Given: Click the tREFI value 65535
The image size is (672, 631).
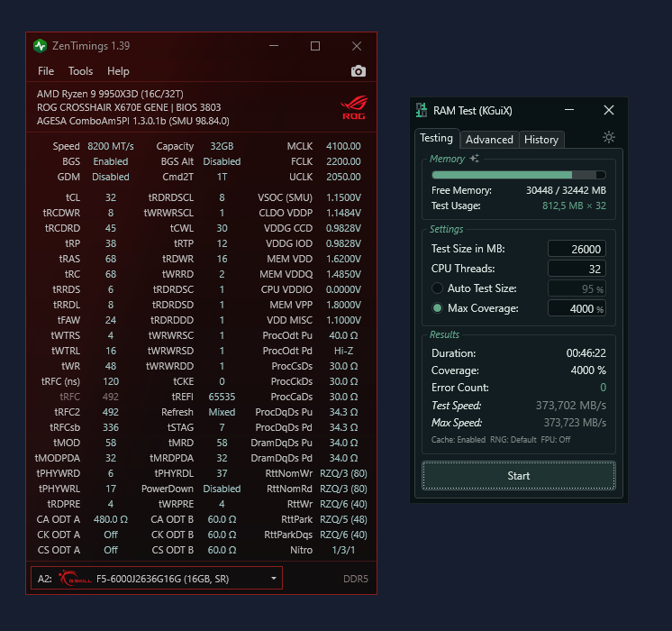Looking at the screenshot, I should [x=222, y=397].
